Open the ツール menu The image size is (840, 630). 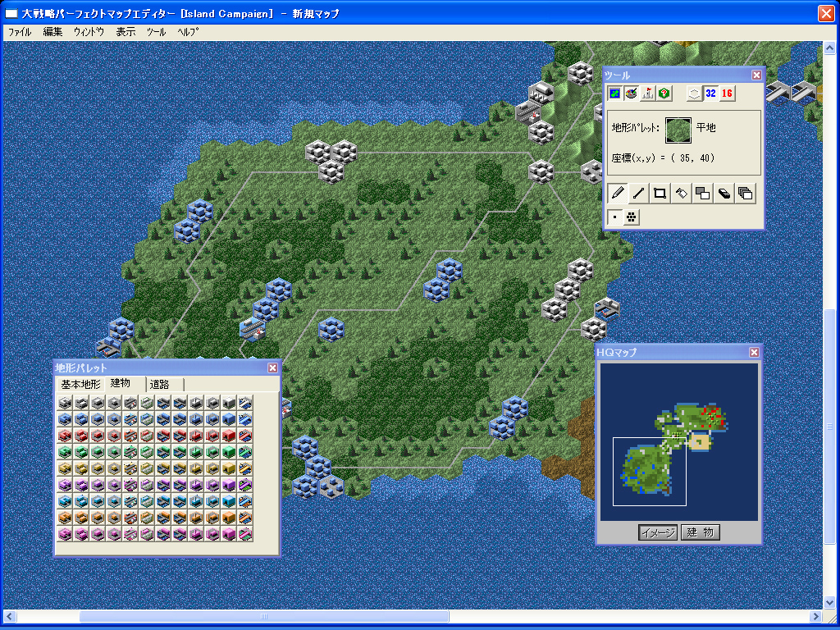click(156, 32)
